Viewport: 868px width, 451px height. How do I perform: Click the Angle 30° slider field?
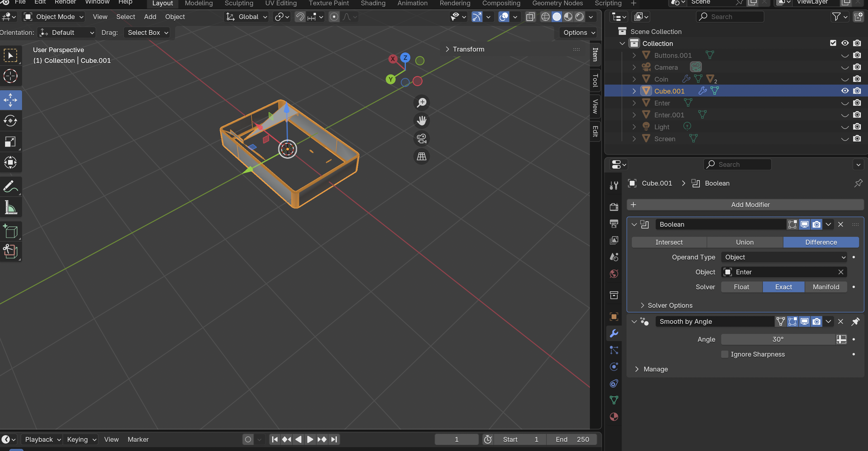point(778,339)
